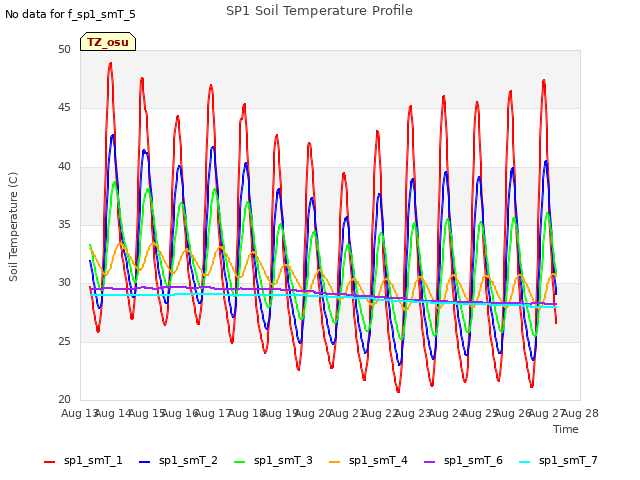Click the green sp1_smT_3 legend swatch
Image resolution: width=640 pixels, height=480 pixels.
[240, 462]
